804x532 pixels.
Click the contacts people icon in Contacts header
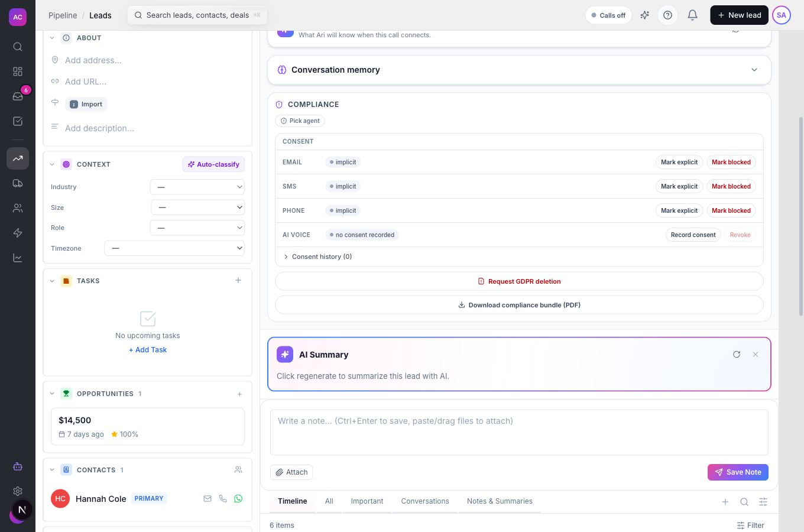238,470
